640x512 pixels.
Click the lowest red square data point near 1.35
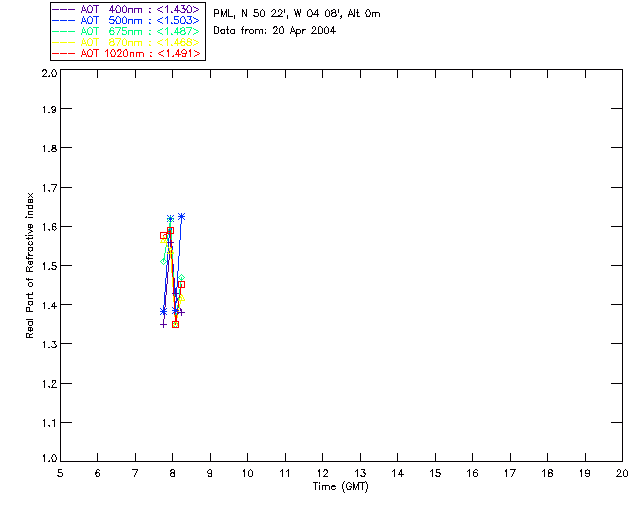click(176, 325)
